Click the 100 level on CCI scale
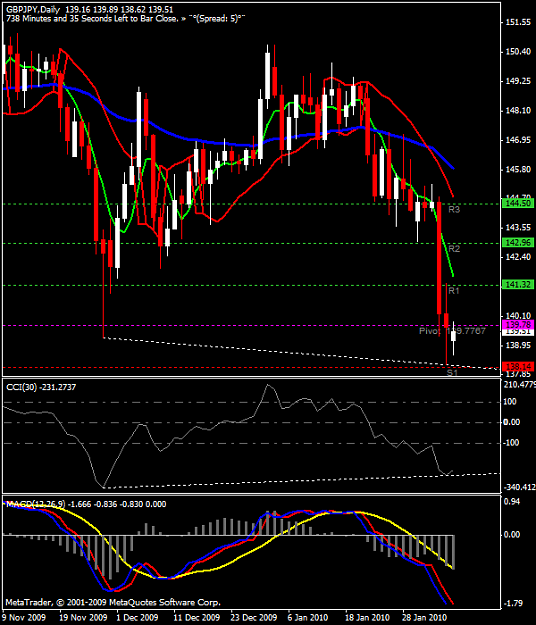The image size is (536, 625). tap(510, 402)
